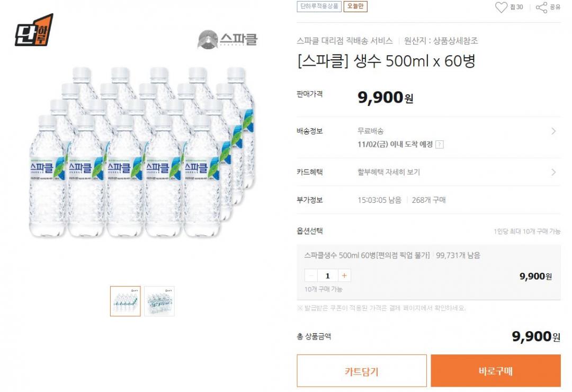Click the 스파클 brand logo

(228, 39)
